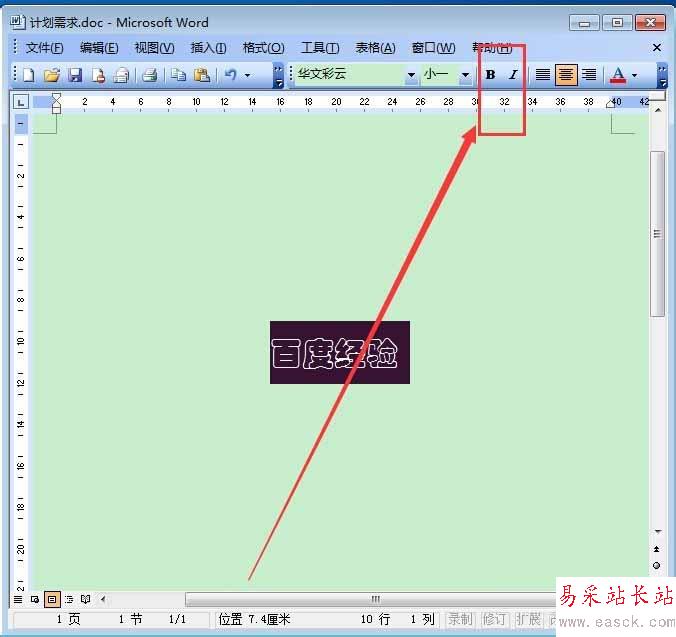Open the undo history dropdown arrow
Viewport: 676px width, 637px height.
pos(247,75)
